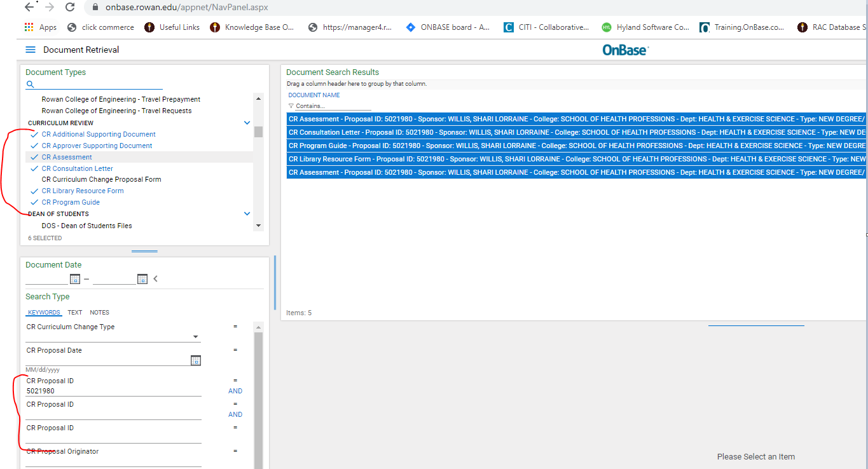Image resolution: width=868 pixels, height=469 pixels.
Task: Open calendar picker for CR Proposal Date
Action: pos(196,360)
